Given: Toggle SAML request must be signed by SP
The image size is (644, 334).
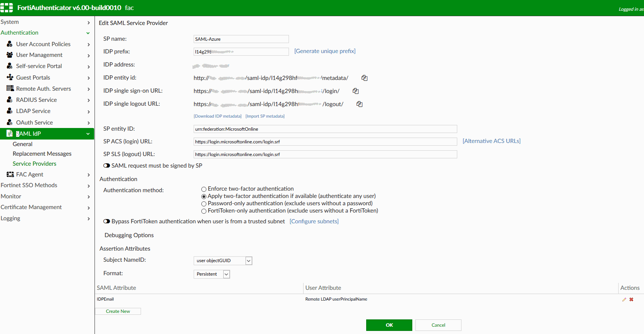Looking at the screenshot, I should 107,166.
